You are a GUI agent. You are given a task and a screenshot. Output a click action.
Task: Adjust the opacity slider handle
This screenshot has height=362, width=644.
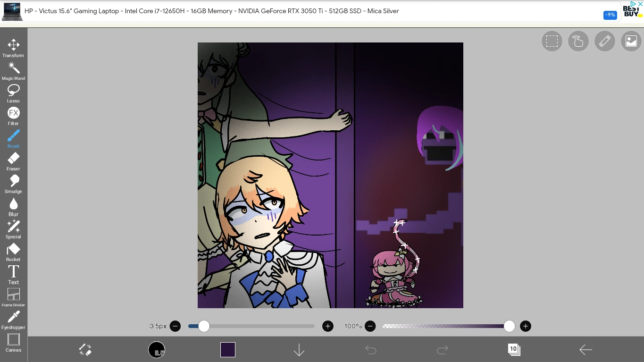509,326
